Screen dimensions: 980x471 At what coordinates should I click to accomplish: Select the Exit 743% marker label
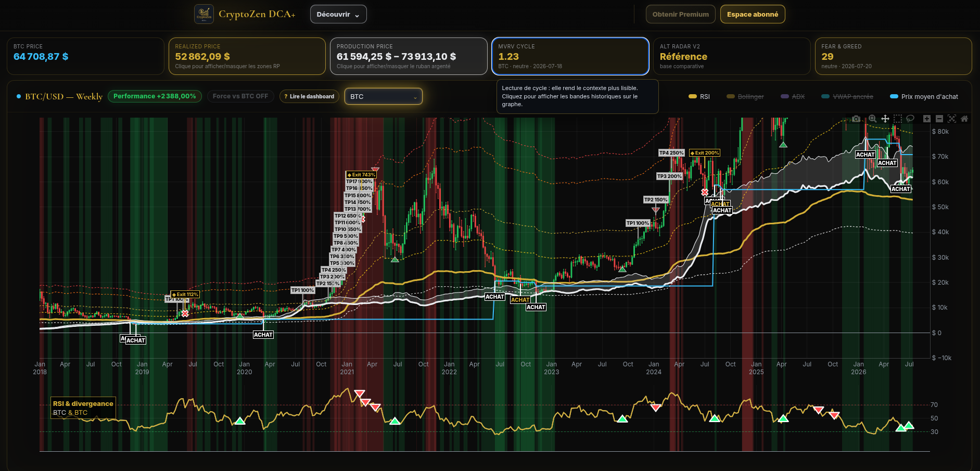[361, 175]
